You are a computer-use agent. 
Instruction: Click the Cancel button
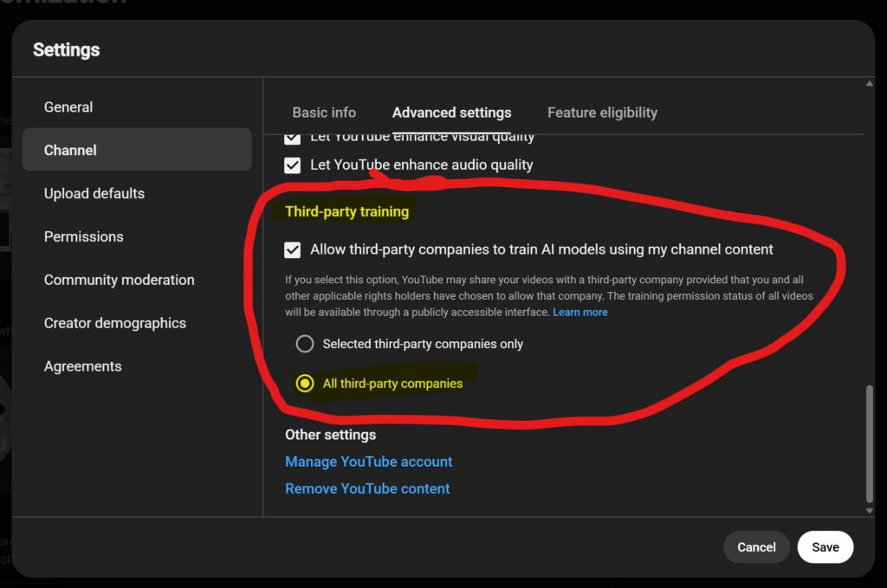point(756,546)
